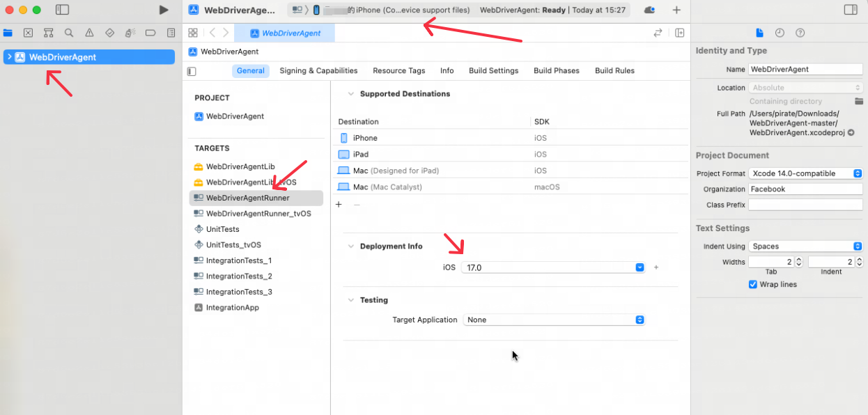Open the Source Control navigator

[x=28, y=33]
